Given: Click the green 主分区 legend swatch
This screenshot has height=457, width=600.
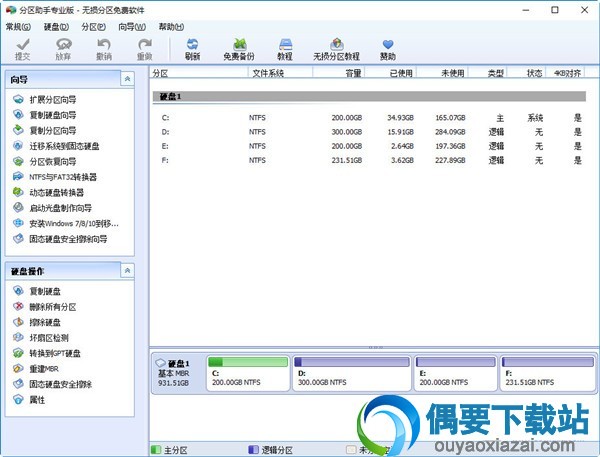Looking at the screenshot, I should pos(156,449).
